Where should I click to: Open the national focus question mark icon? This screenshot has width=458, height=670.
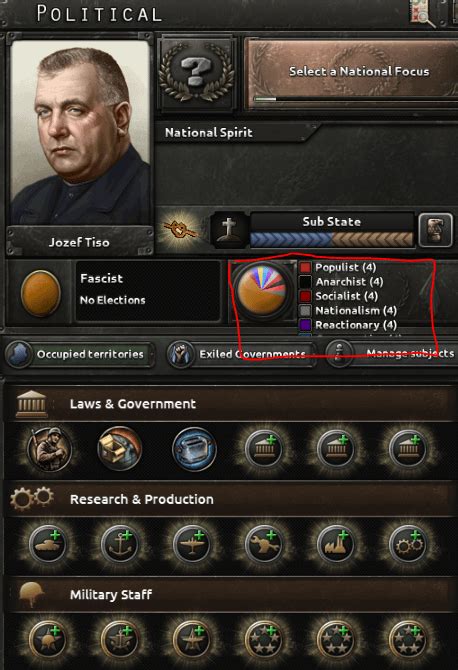point(197,73)
